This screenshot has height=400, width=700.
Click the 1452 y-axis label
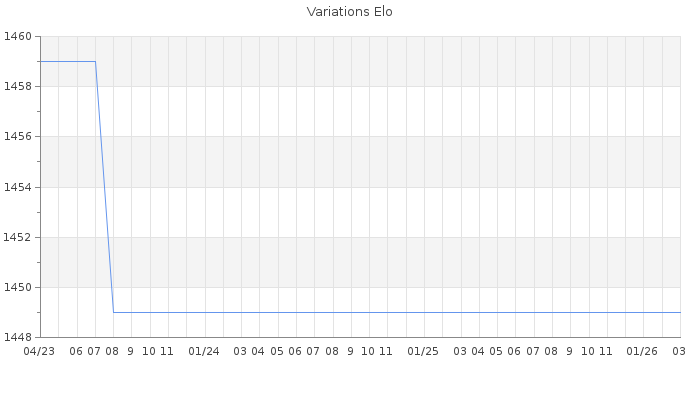point(19,237)
